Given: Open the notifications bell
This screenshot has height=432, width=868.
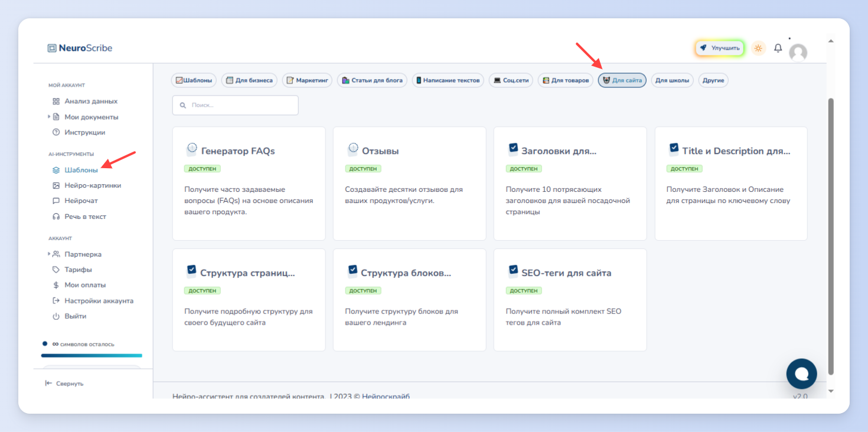Looking at the screenshot, I should [778, 48].
